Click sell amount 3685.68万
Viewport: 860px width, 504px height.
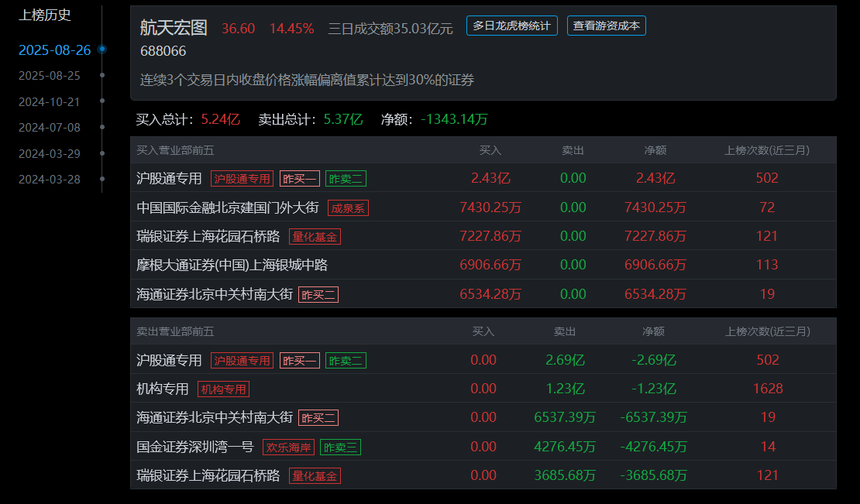pyautogui.click(x=564, y=475)
